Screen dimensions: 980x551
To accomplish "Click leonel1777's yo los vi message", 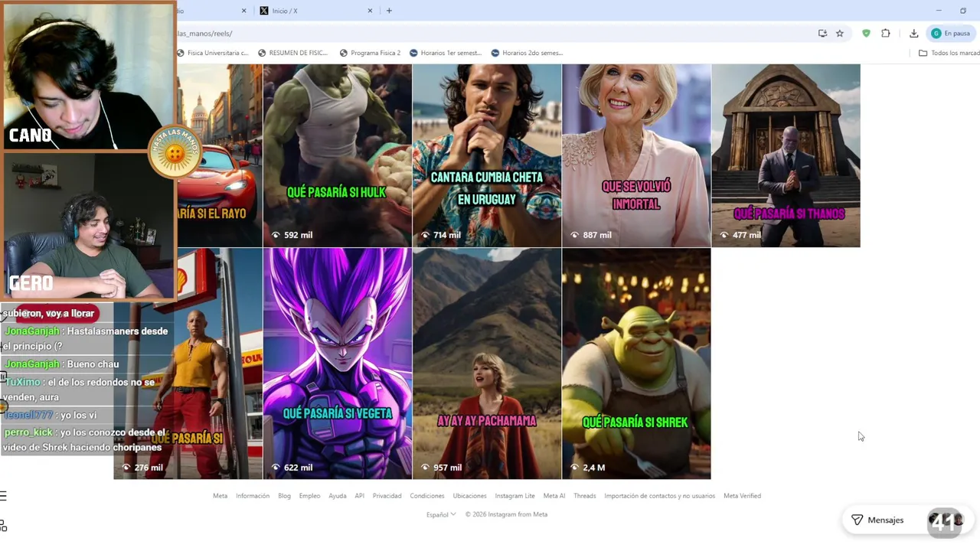I will click(51, 415).
